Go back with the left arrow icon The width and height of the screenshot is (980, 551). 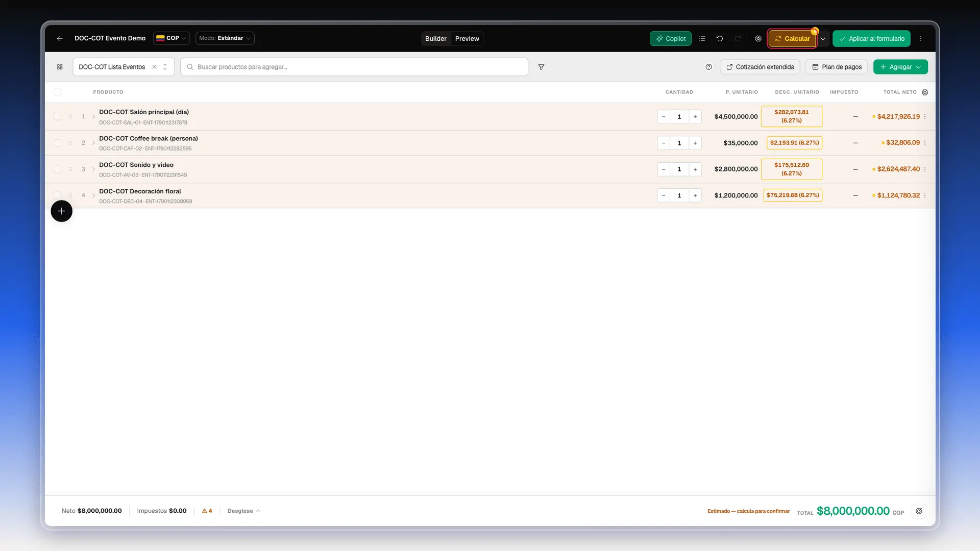point(60,39)
